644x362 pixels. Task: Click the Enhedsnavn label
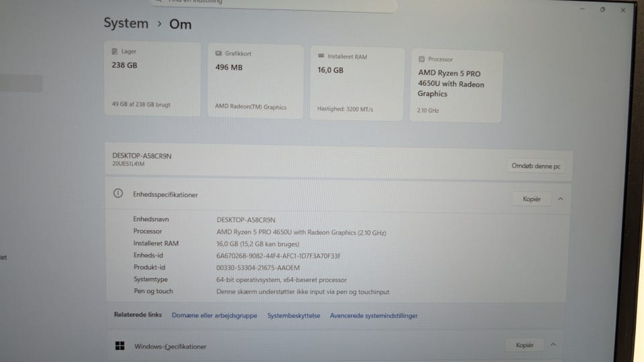(151, 219)
